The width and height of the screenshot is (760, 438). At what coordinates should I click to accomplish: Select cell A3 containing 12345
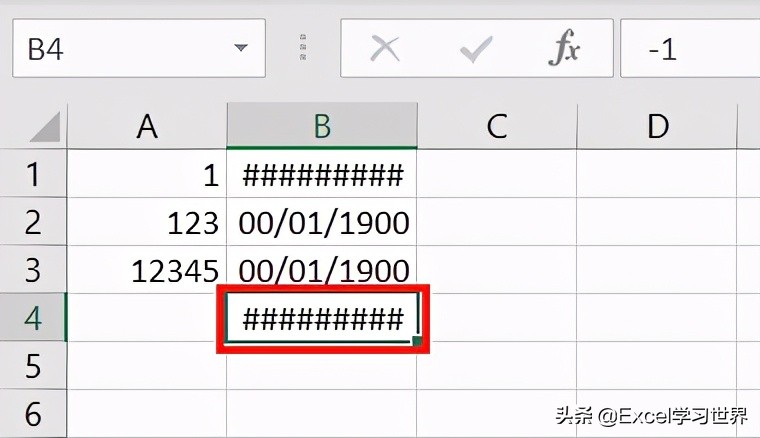click(x=147, y=269)
